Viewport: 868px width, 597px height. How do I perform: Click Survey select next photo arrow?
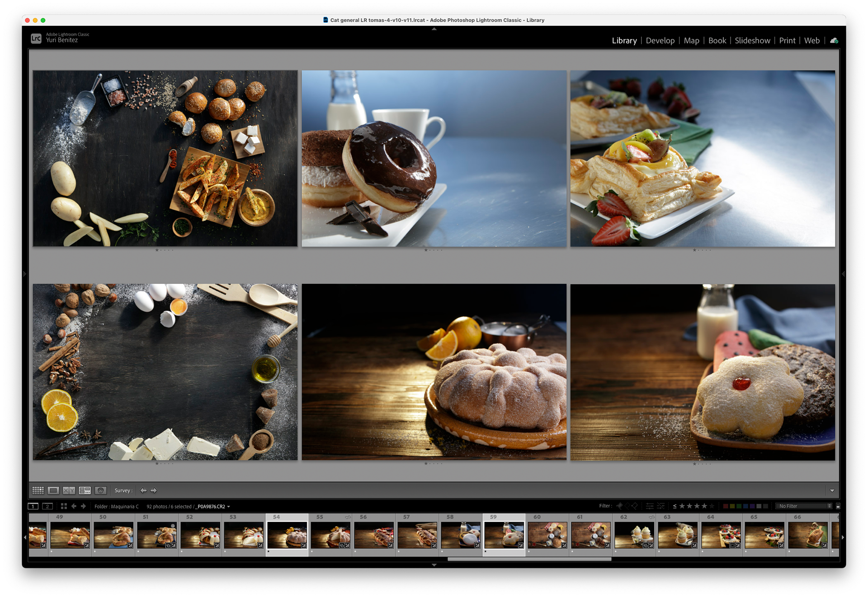pyautogui.click(x=154, y=490)
